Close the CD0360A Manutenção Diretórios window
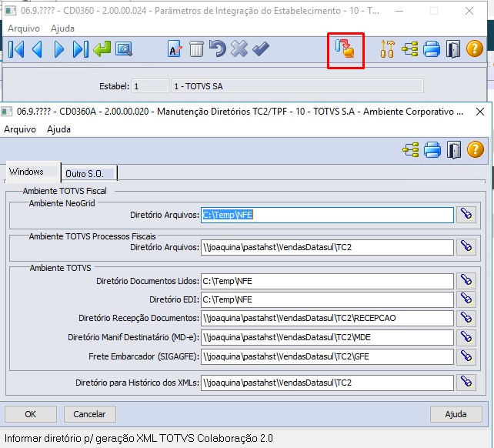This screenshot has height=448, width=494. pos(480,112)
